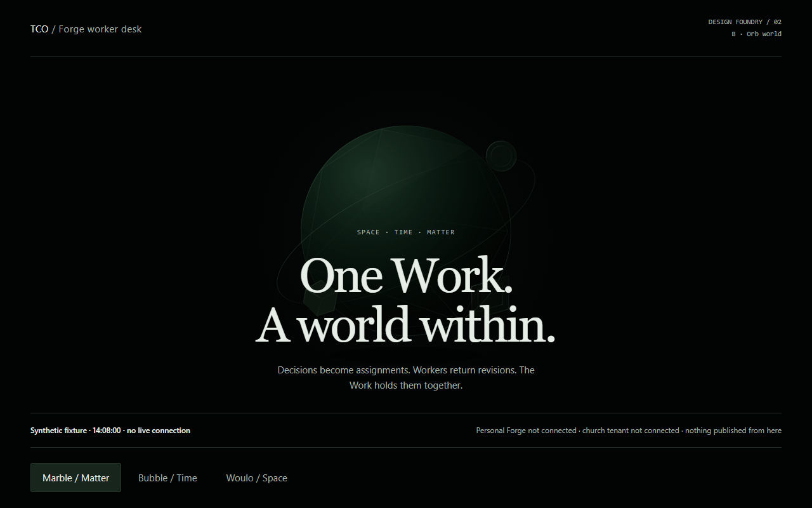
Task: Click the small moon circle beside the orb
Action: (x=501, y=156)
